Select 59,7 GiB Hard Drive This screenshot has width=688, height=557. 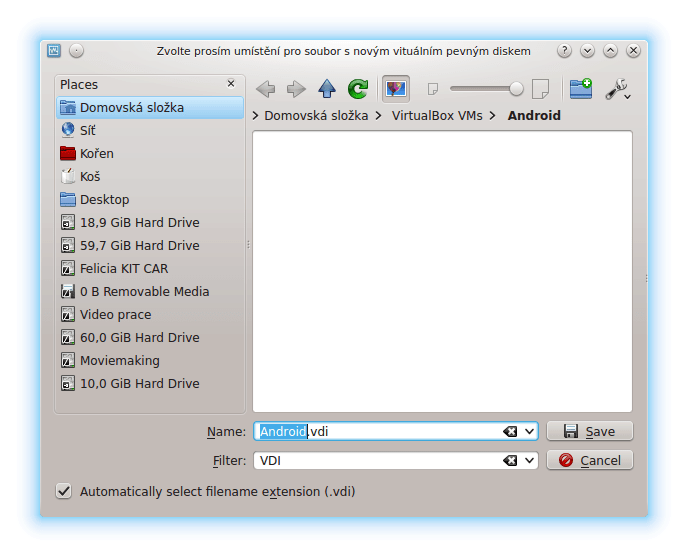click(x=150, y=245)
